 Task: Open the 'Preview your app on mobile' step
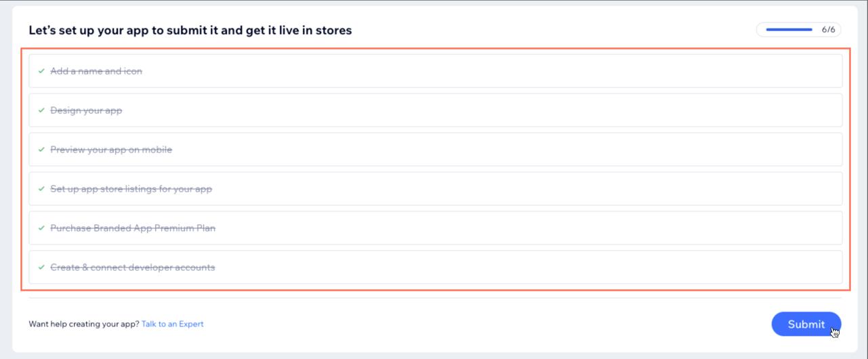[x=111, y=150]
